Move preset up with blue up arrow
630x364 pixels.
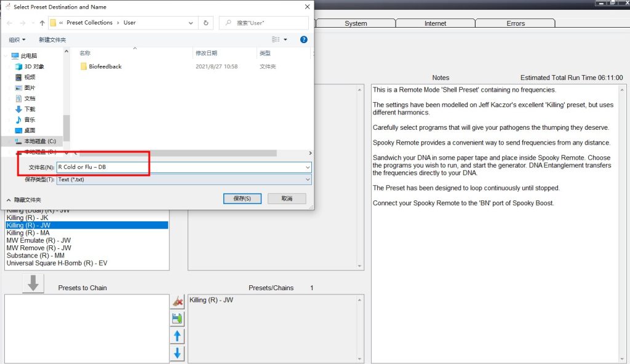click(x=177, y=336)
